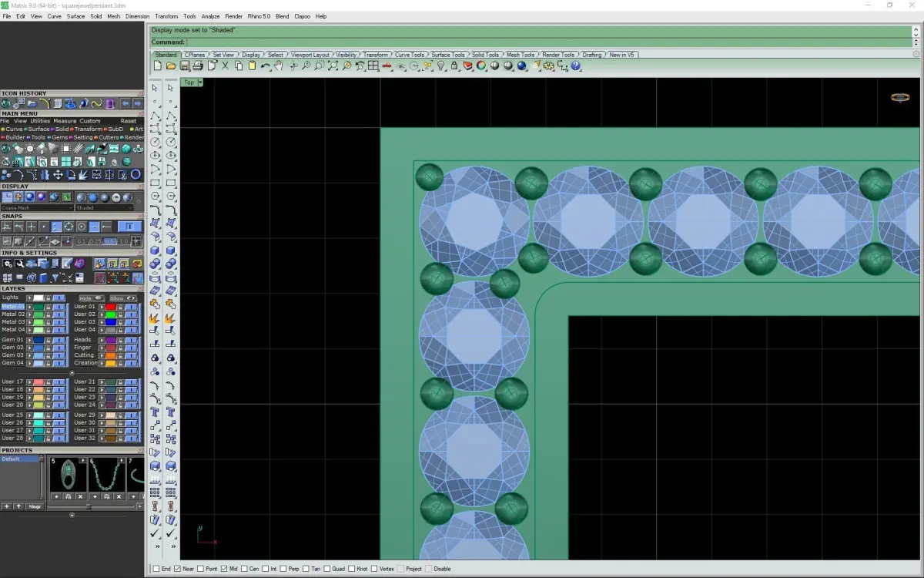Click the move cross-arrows icon in Main Menu
The height and width of the screenshot is (578, 924).
[x=58, y=174]
